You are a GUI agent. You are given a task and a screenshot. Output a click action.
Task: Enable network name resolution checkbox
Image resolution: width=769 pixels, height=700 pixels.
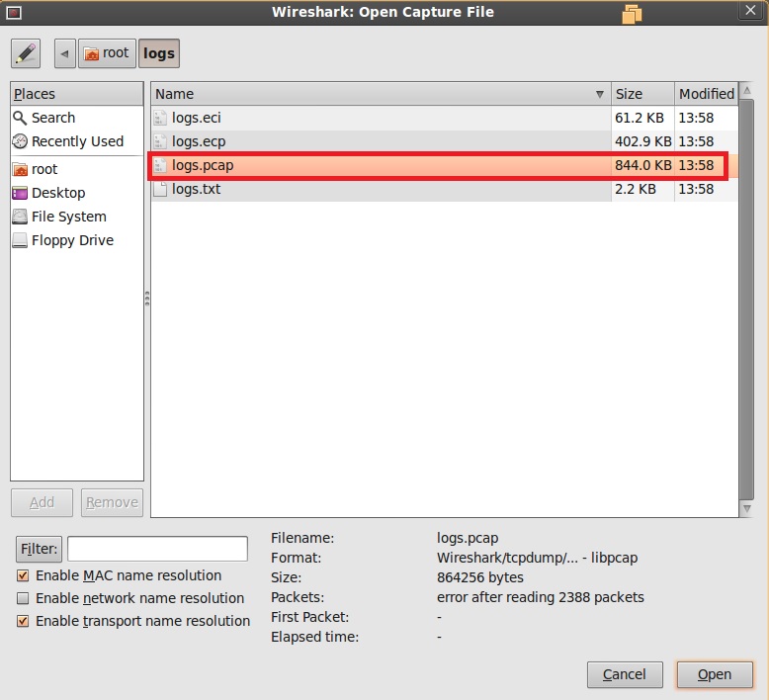pyautogui.click(x=23, y=598)
